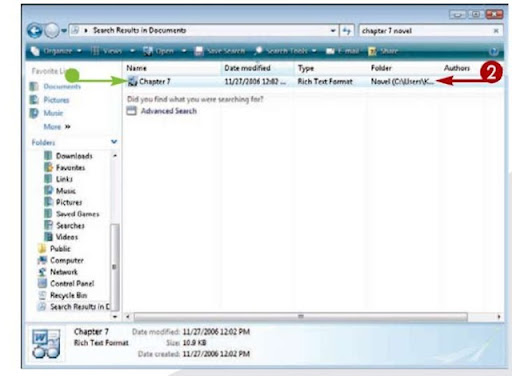Open the address bar history dropdown
This screenshot has height=376, width=512.
pos(333,31)
